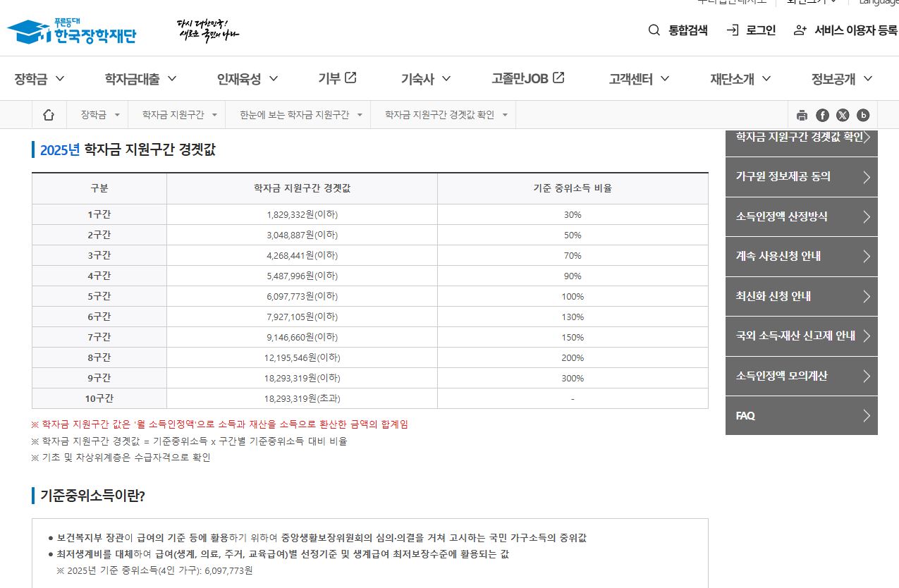
Task: Click the 기준중위소득이란? heading
Action: [92, 496]
